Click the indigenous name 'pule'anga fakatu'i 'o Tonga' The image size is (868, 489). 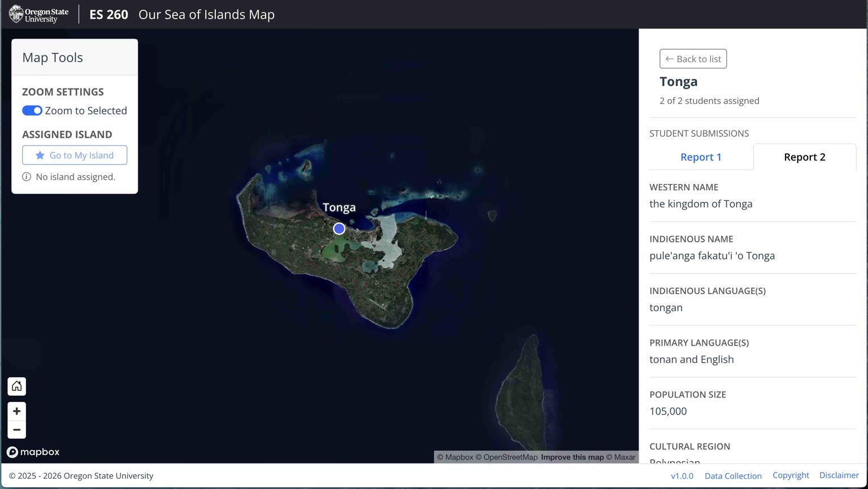(x=712, y=256)
